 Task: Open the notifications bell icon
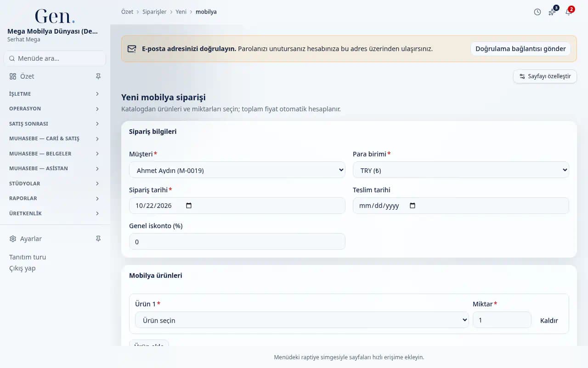568,12
